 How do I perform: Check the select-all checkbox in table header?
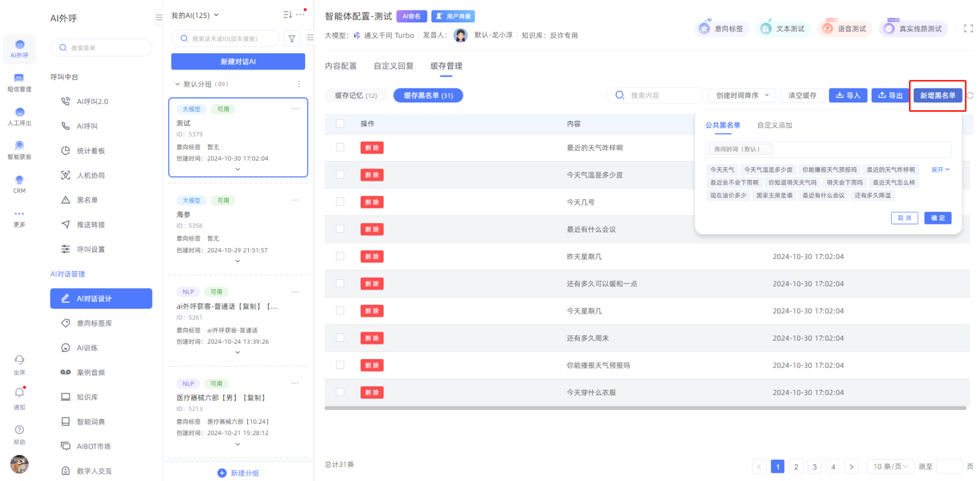coord(340,124)
